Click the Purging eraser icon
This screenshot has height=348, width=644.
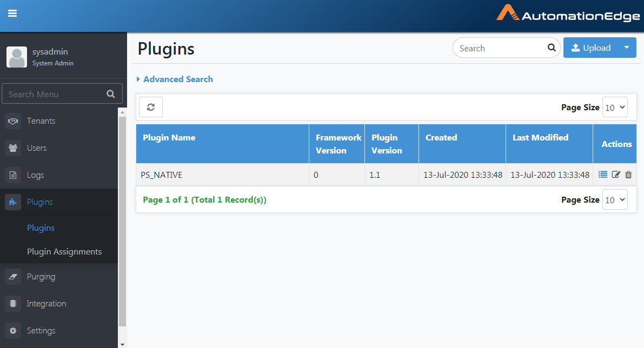tap(13, 277)
